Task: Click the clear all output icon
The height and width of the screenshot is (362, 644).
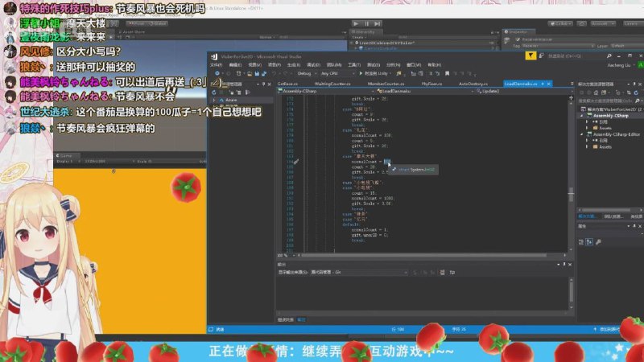Action: click(442, 272)
